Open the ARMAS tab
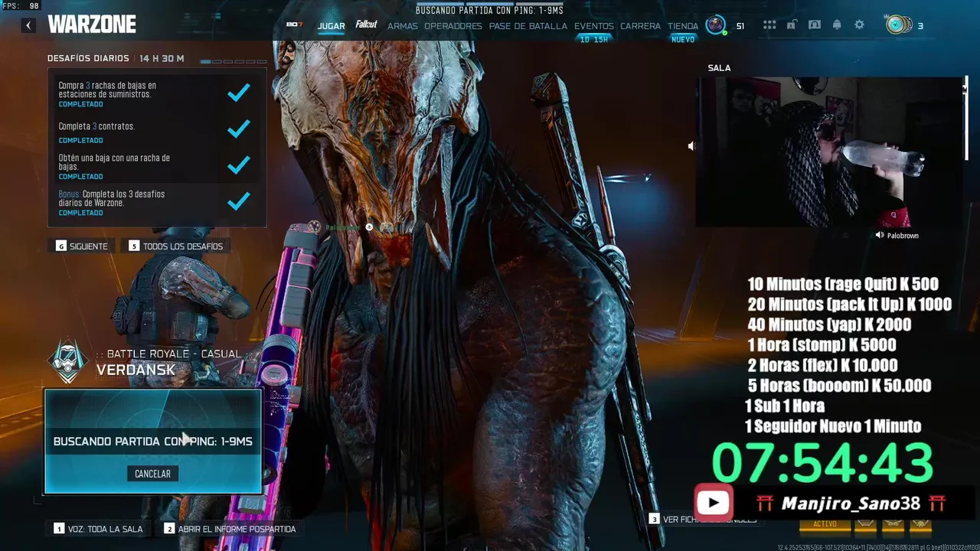This screenshot has height=551, width=980. (x=403, y=26)
